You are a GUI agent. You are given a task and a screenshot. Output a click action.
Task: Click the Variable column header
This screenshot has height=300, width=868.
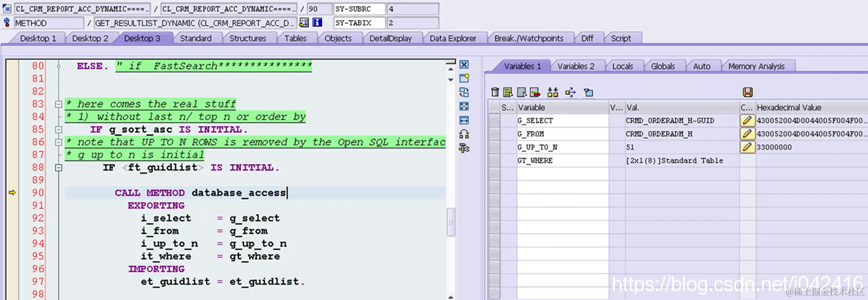tap(563, 107)
